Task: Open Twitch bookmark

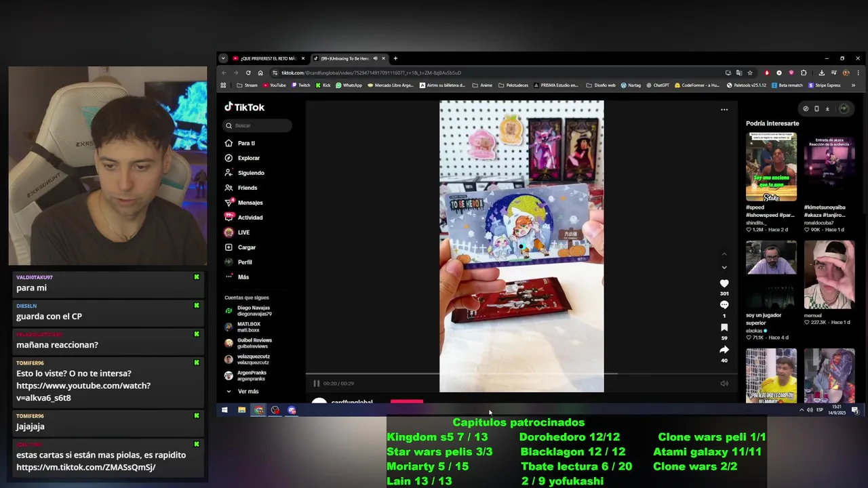Action: click(300, 85)
